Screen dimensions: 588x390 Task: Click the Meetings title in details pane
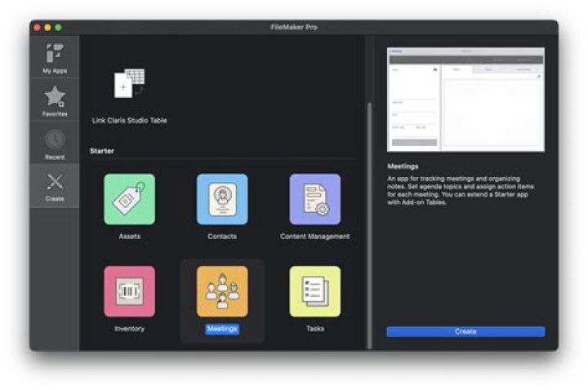(x=403, y=166)
